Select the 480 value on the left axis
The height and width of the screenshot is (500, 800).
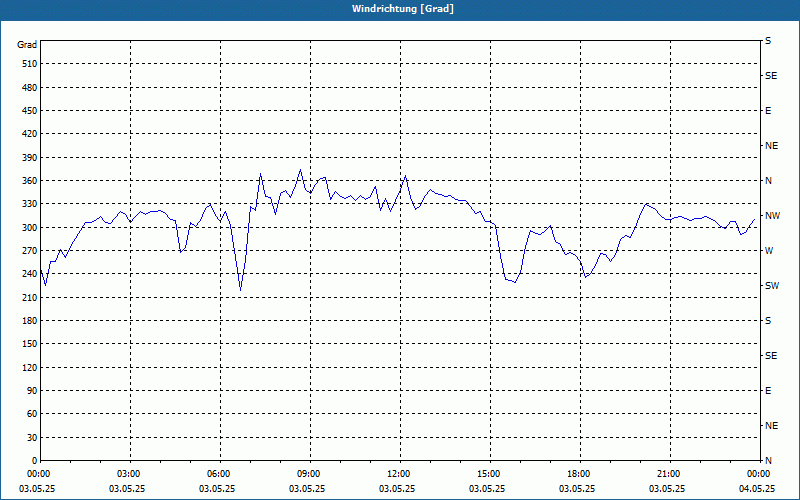pyautogui.click(x=30, y=88)
